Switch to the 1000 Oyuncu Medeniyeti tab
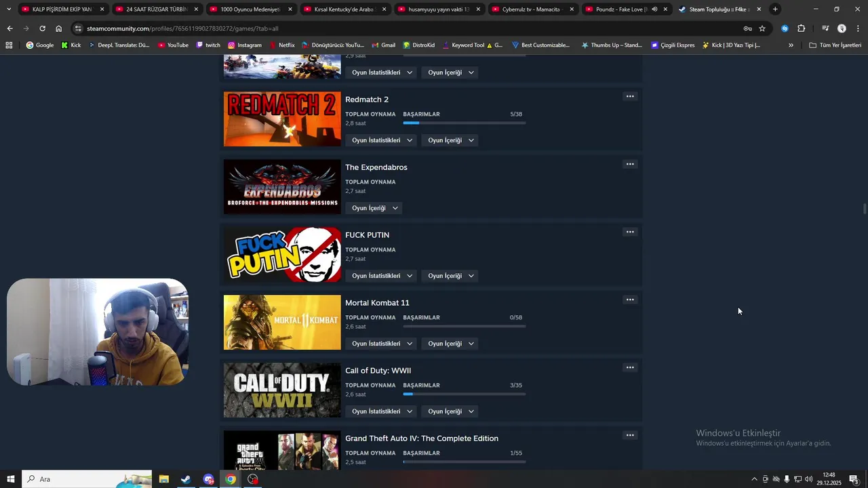The image size is (868, 488). pos(250,9)
